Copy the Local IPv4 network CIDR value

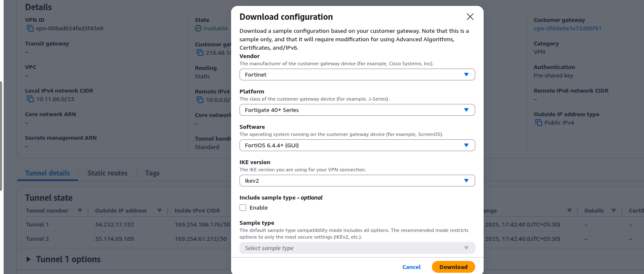pos(29,99)
